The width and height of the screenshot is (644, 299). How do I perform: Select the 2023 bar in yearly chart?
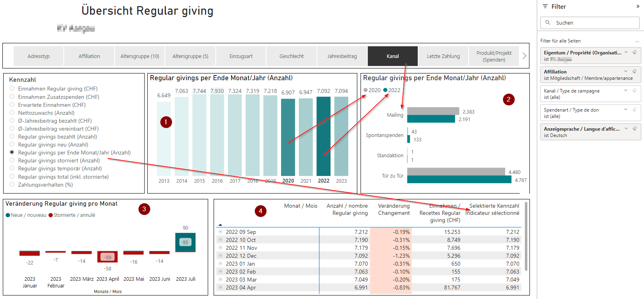[x=341, y=136]
